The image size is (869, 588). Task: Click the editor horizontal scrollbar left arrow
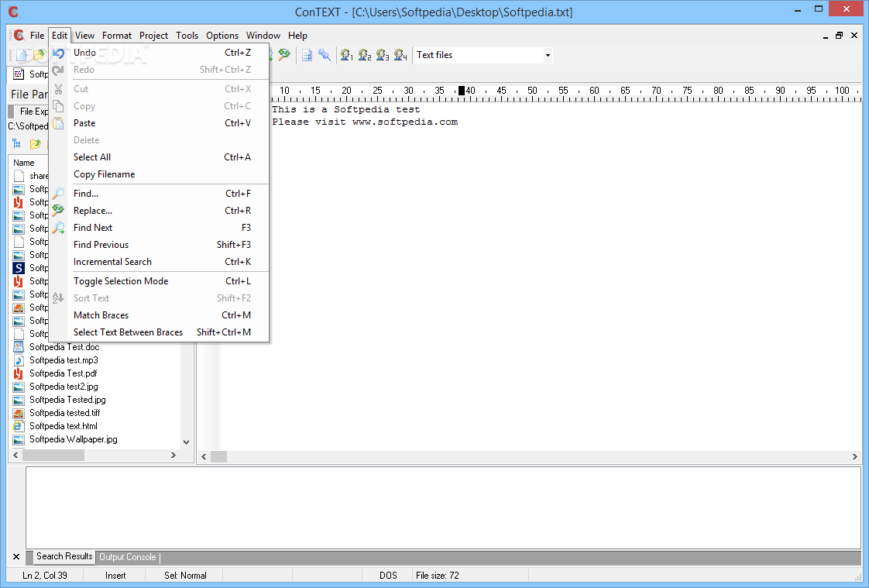[204, 456]
